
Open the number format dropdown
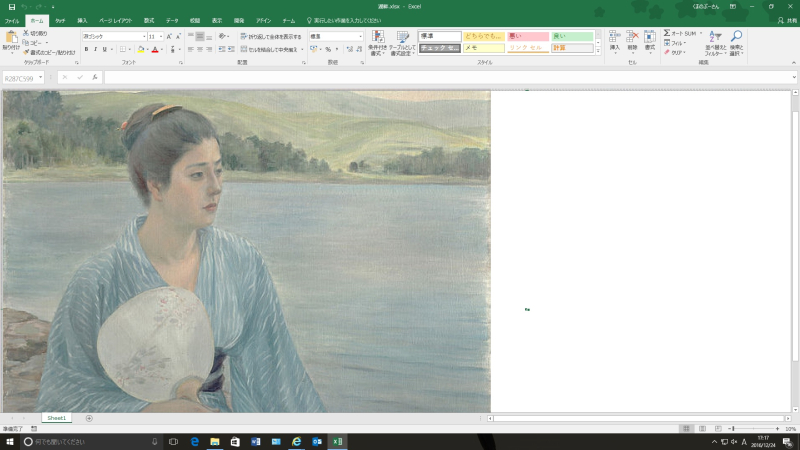click(360, 37)
